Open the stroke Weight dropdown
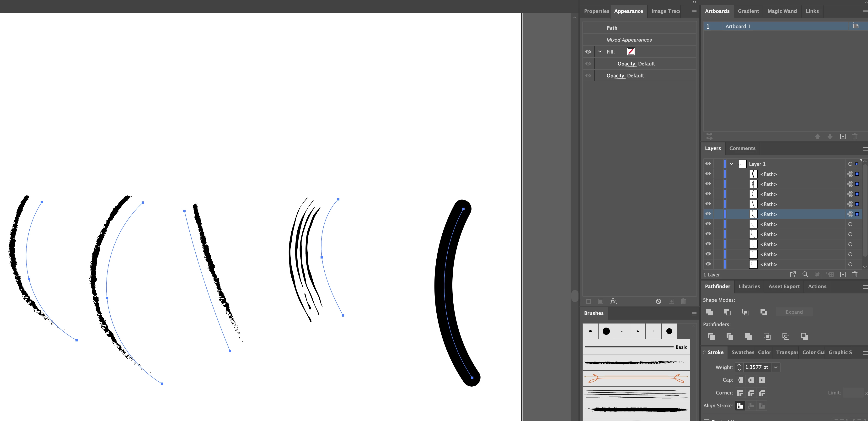The height and width of the screenshot is (421, 868). click(776, 367)
